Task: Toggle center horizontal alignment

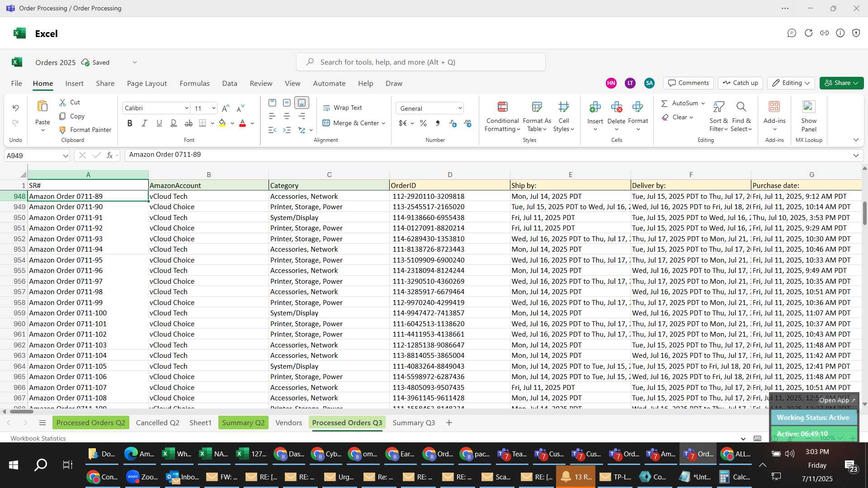Action: pos(287,117)
